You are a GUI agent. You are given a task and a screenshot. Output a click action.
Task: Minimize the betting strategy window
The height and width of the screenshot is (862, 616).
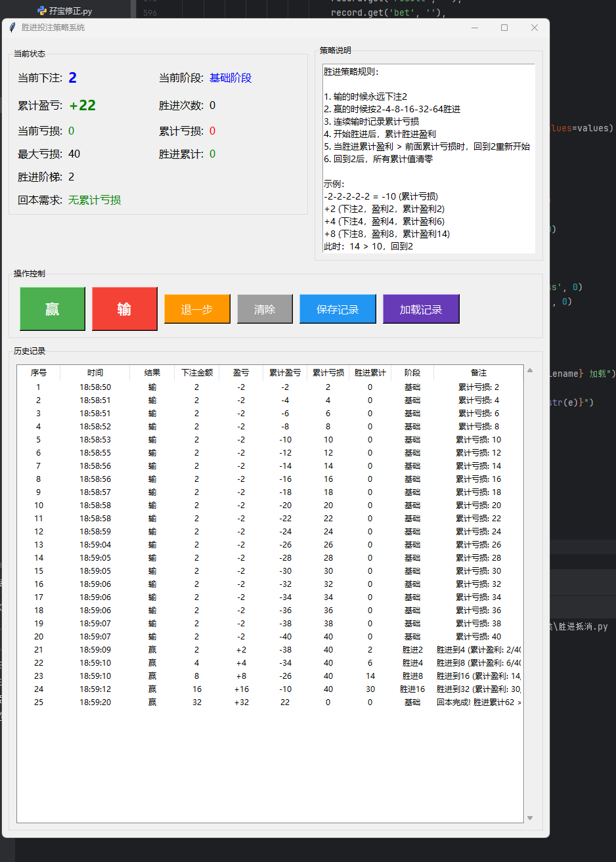pos(474,28)
